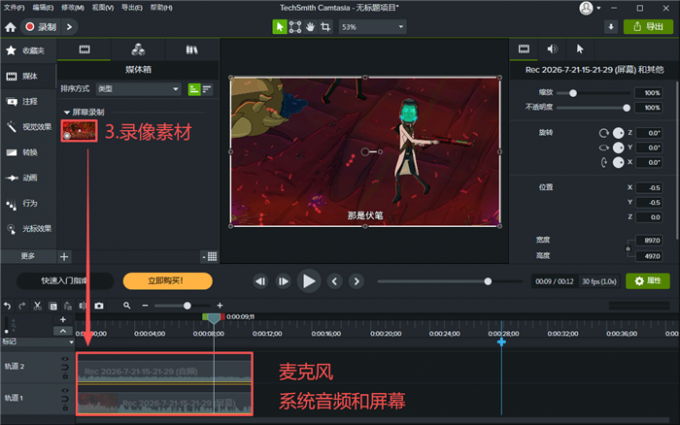Switch media bin to thumbnail view
Viewport: 680px width, 425px height.
194,89
